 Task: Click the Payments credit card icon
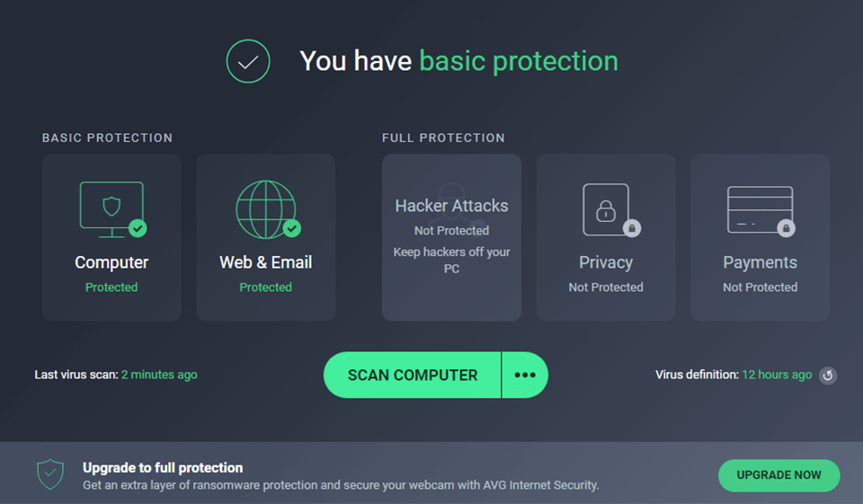[759, 209]
